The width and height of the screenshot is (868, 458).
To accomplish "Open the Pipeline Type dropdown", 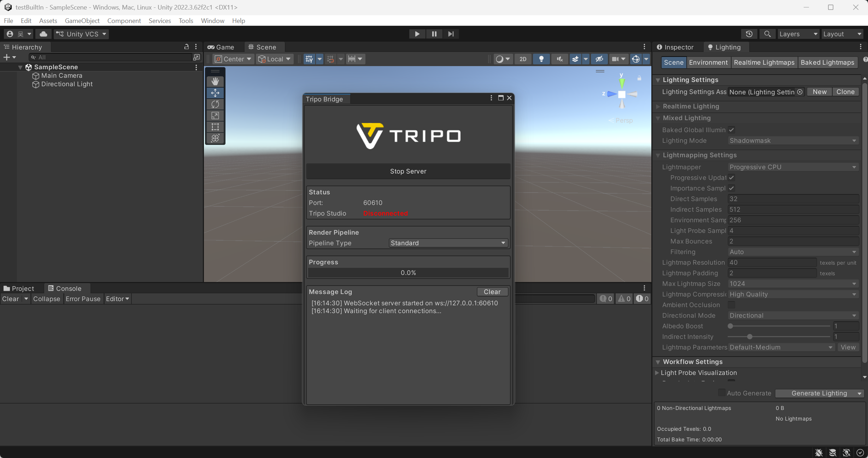I will (x=448, y=243).
